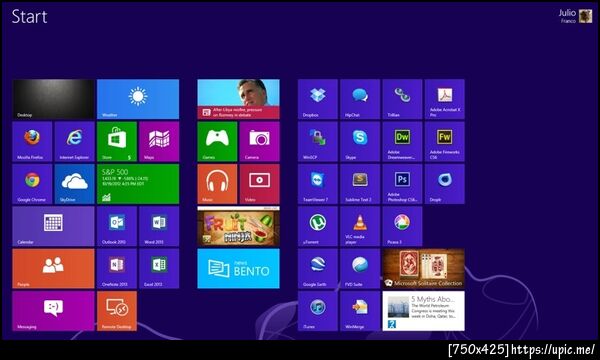Open Microsoft Solitaire Collection tile
The width and height of the screenshot is (600, 360).
tap(424, 269)
